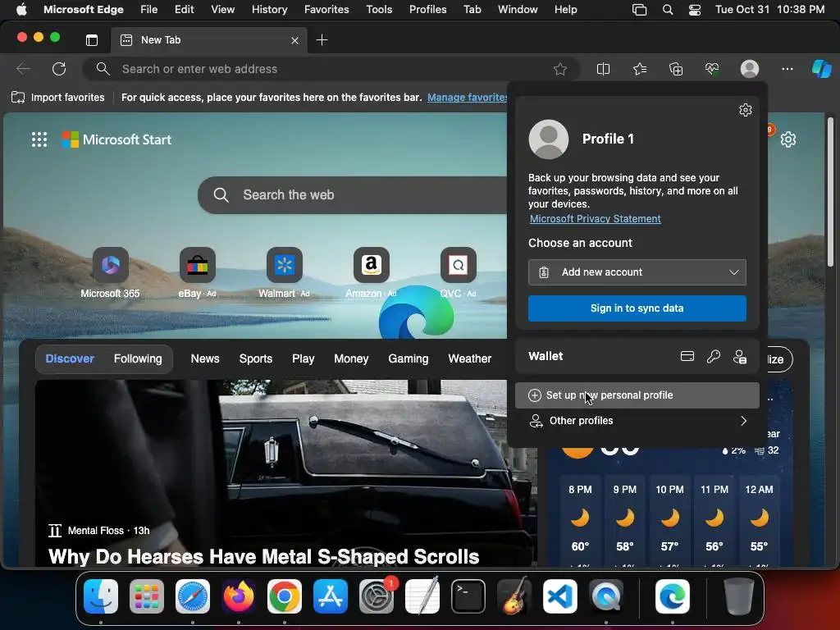Open Finder from the Dock
Image resolution: width=840 pixels, height=630 pixels.
tap(101, 596)
